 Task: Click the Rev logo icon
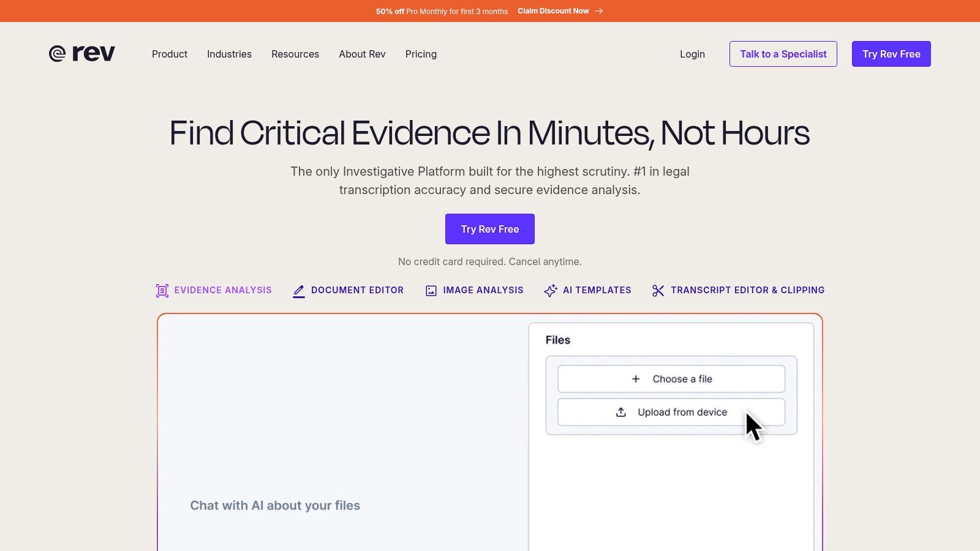(57, 54)
